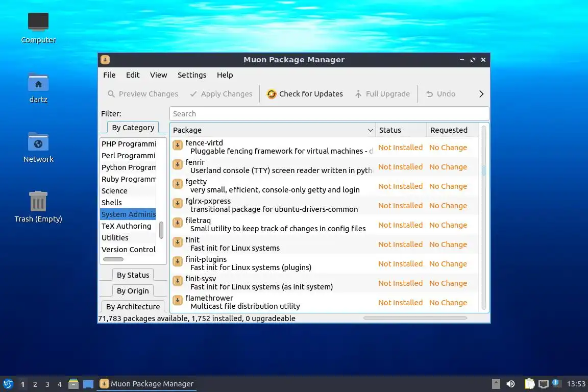
Task: Select Utilities category
Action: pos(128,238)
